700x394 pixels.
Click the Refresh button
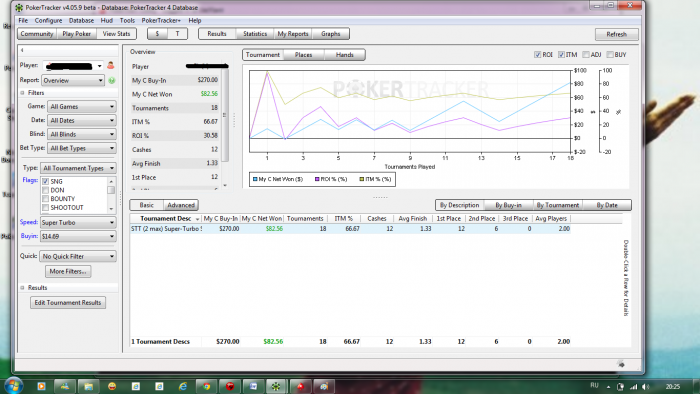pos(617,34)
